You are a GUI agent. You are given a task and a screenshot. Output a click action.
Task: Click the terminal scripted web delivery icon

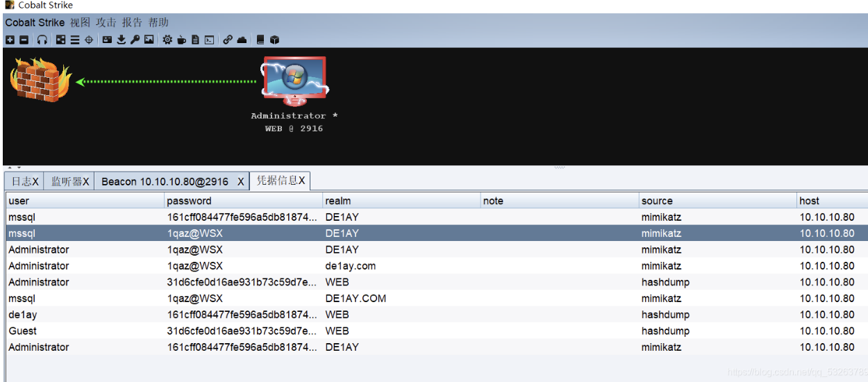209,40
